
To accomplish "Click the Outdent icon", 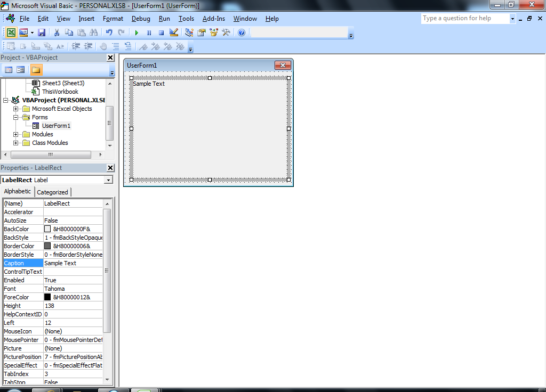I will click(x=88, y=46).
